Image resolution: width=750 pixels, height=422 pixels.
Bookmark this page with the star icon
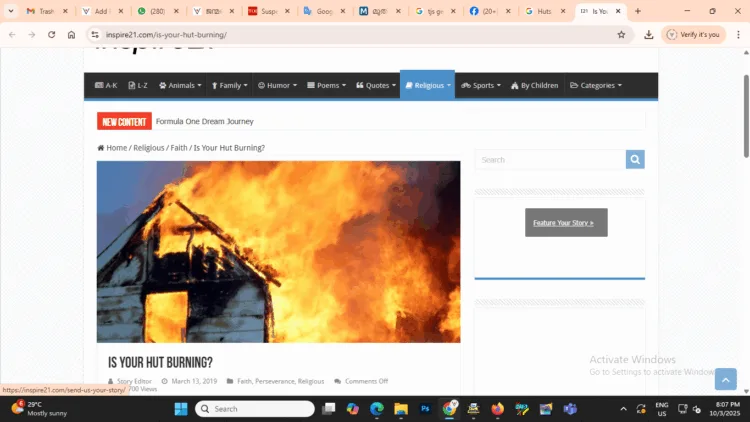click(621, 34)
